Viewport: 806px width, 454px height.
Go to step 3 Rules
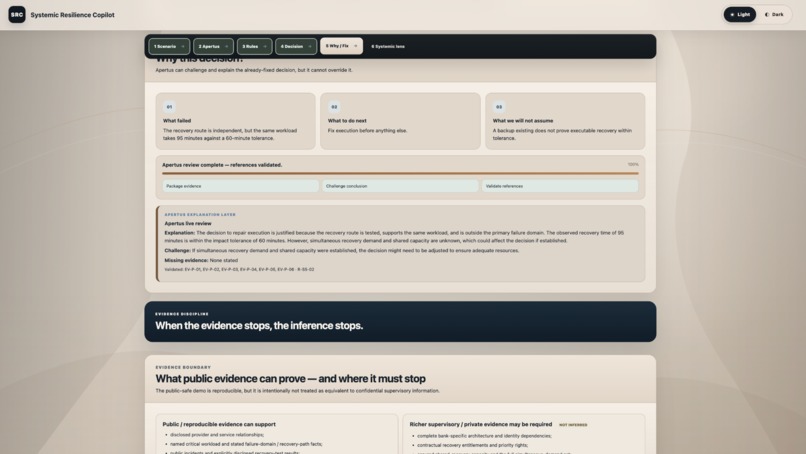point(254,46)
